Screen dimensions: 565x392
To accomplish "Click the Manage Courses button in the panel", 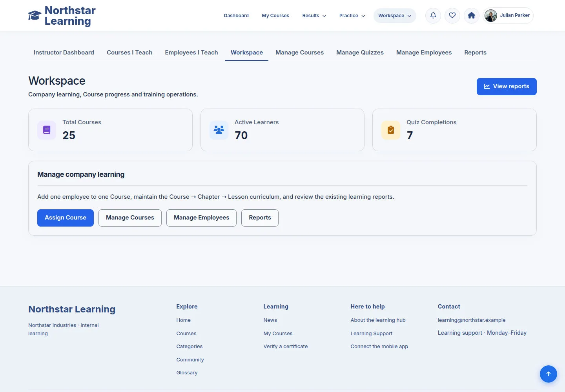I will point(130,218).
